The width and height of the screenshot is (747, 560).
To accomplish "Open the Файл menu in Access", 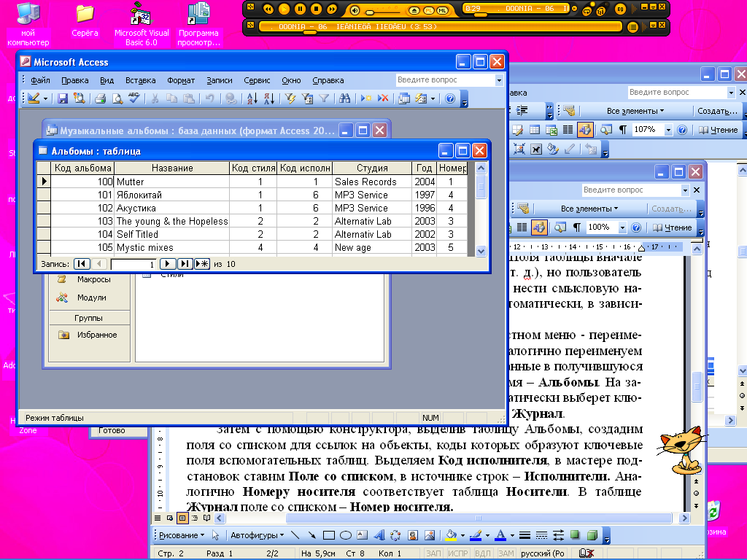I will 41,80.
